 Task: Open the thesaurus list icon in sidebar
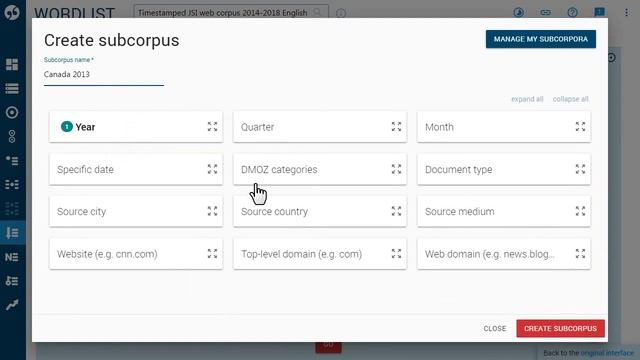(12, 160)
